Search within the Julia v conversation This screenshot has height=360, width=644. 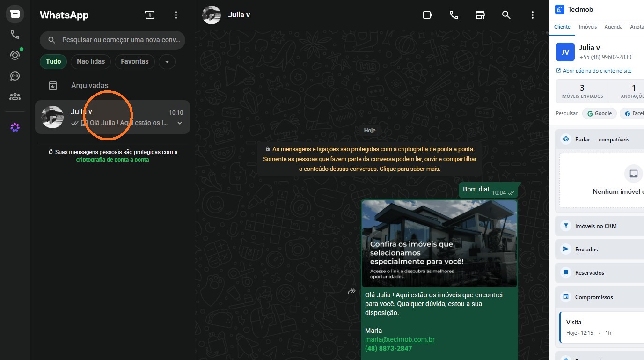point(506,15)
